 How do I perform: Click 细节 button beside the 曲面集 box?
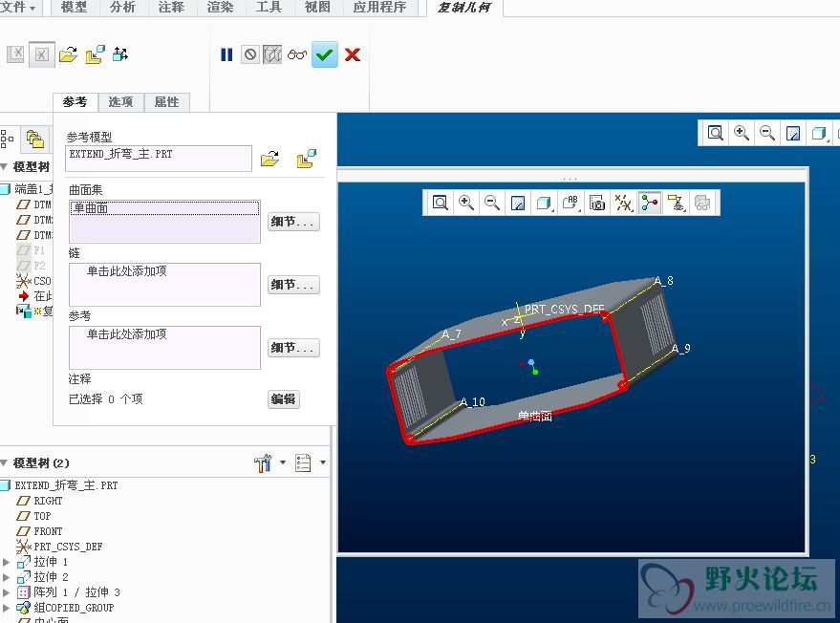pos(293,222)
